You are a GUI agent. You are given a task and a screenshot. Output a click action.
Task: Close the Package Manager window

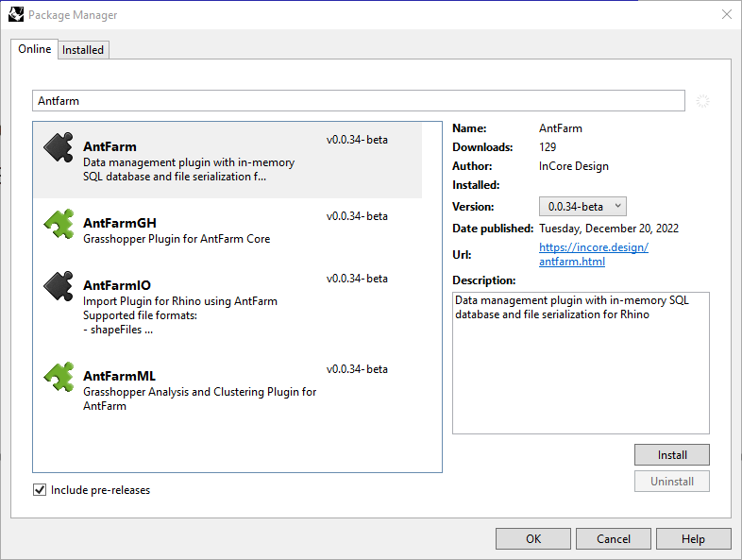pos(727,14)
